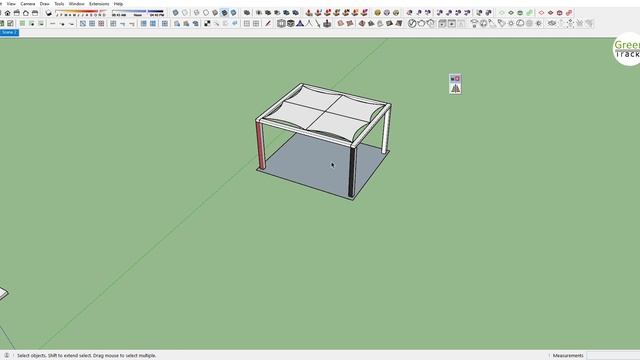640x360 pixels.
Task: Adjust the shadow date slider by month
Action: pos(81,13)
